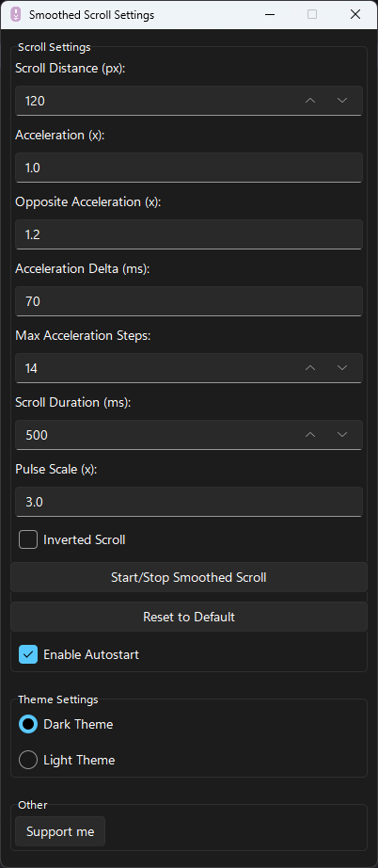378x868 pixels.
Task: Open the Support me link button
Action: point(60,831)
